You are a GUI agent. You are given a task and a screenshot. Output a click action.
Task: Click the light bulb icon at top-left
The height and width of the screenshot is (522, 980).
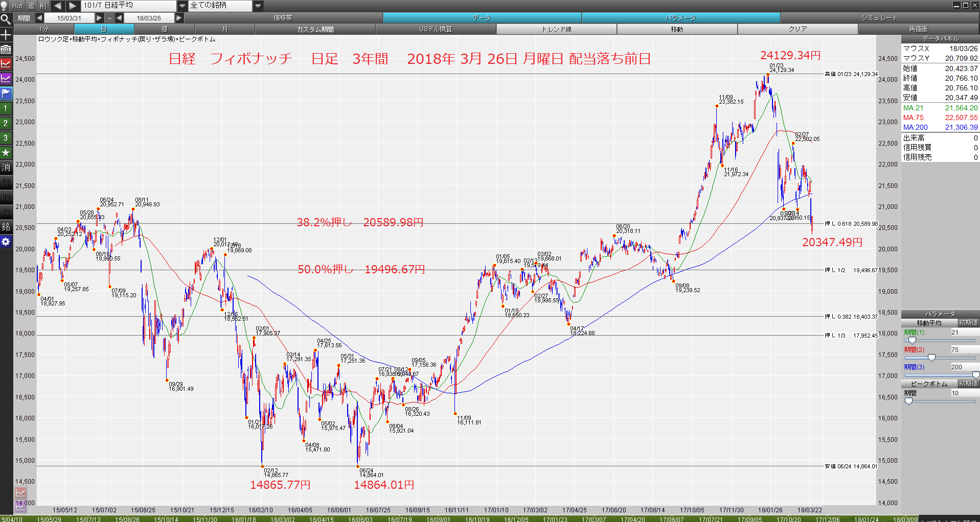pyautogui.click(x=4, y=6)
